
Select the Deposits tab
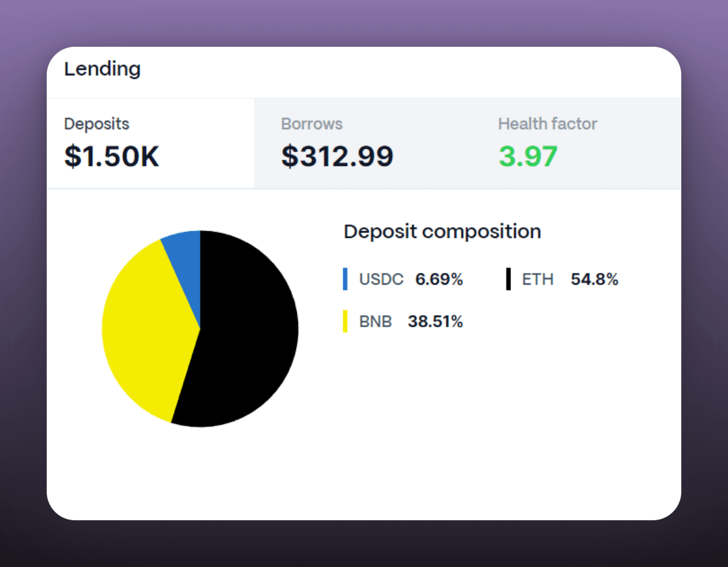[97, 124]
